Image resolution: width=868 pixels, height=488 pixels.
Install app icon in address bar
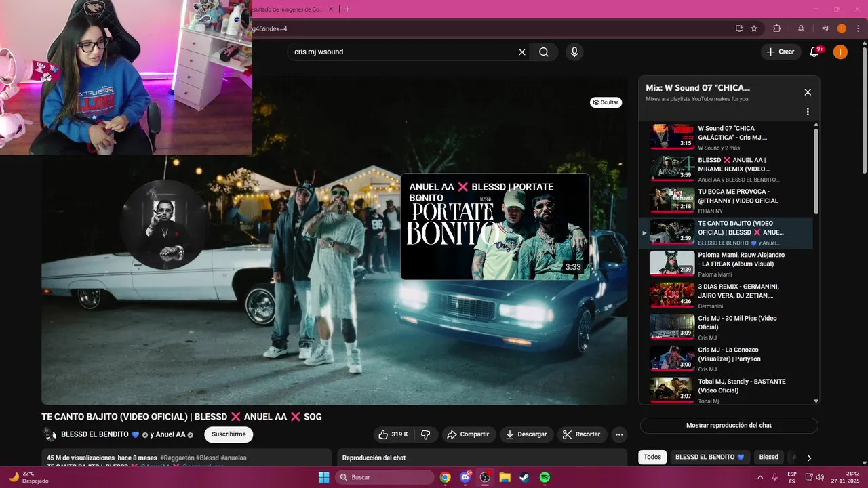pyautogui.click(x=739, y=28)
